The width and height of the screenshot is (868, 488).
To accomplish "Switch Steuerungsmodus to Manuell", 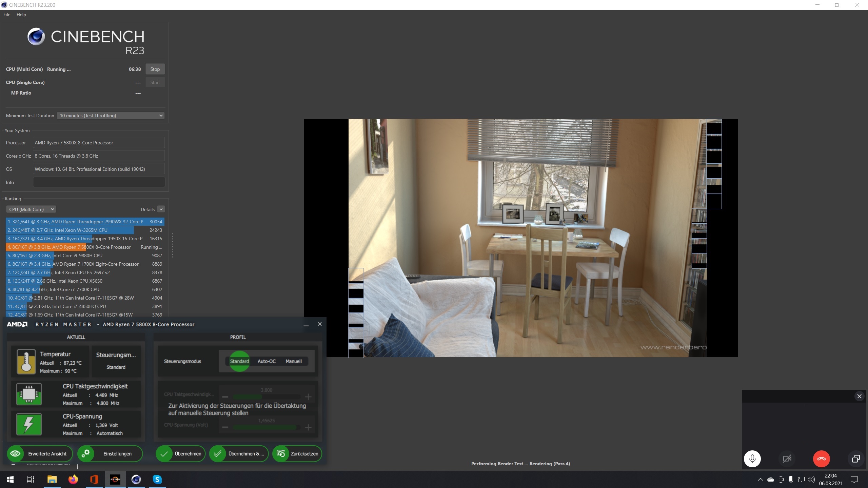I will (293, 361).
